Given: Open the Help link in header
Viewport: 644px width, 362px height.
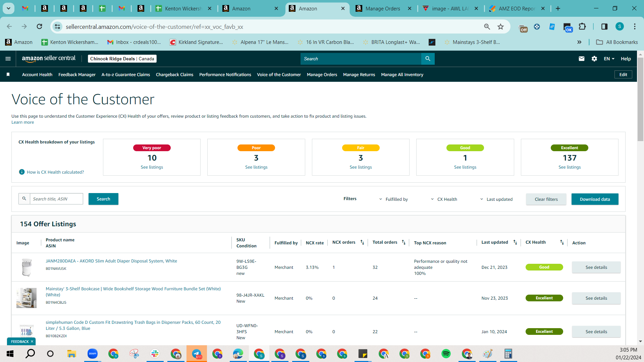Looking at the screenshot, I should coord(626,59).
